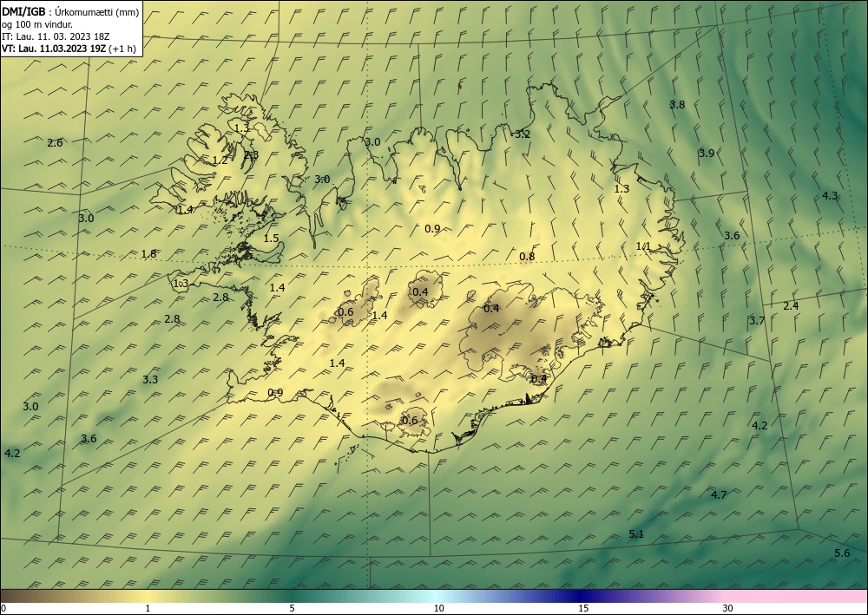Click the map value 3.9
The height and width of the screenshot is (615, 868).
pos(707,154)
